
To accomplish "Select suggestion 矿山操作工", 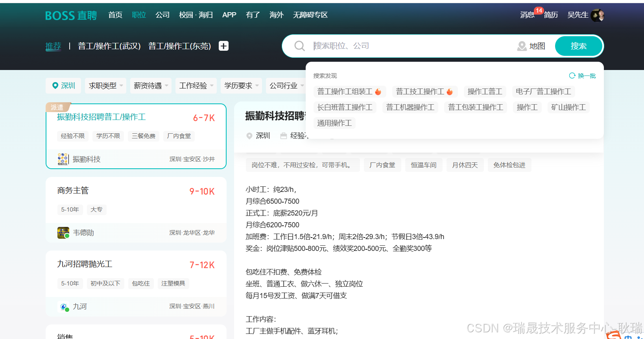I will [568, 107].
